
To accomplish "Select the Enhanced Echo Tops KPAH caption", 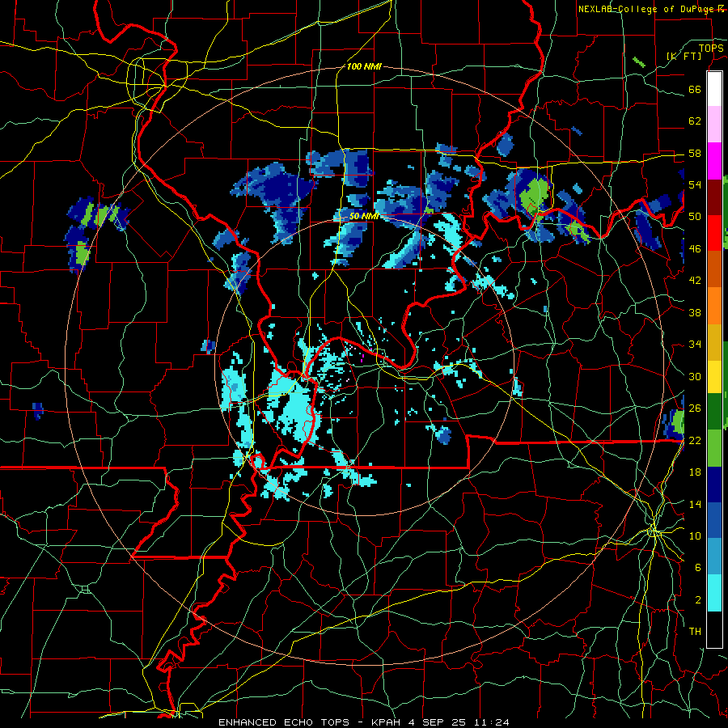I will 364,722.
